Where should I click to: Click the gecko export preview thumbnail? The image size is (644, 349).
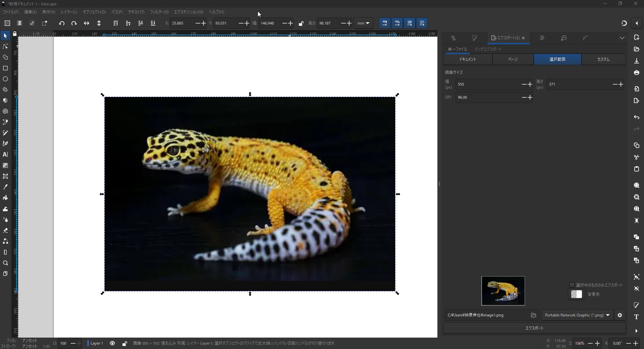pos(503,291)
